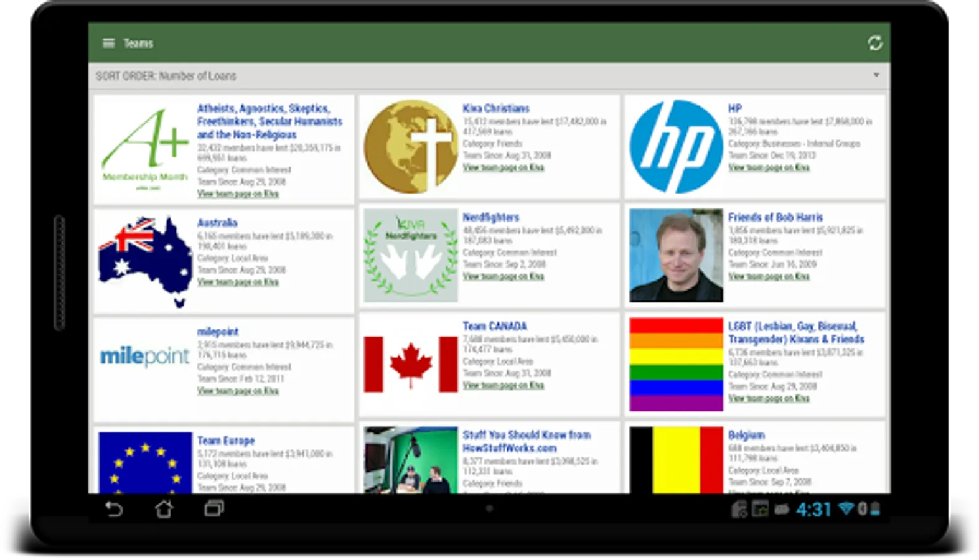Tap the Wi-Fi status icon
The image size is (979, 560).
click(x=846, y=509)
